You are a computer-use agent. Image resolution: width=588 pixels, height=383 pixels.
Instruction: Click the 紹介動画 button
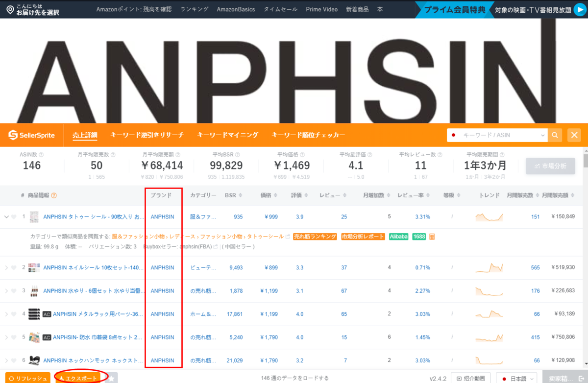[x=470, y=379]
